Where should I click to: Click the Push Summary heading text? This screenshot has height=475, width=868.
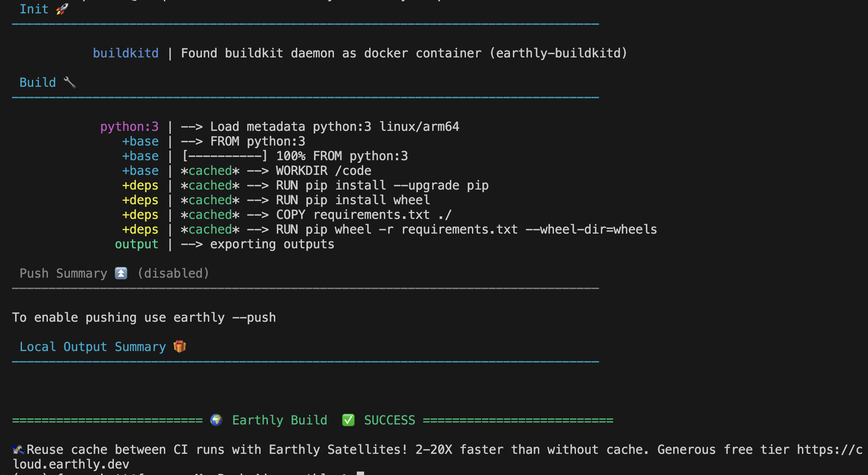[x=63, y=273]
